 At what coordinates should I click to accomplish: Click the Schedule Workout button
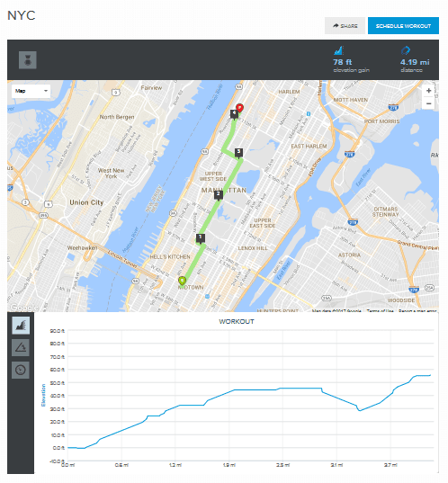(x=403, y=26)
